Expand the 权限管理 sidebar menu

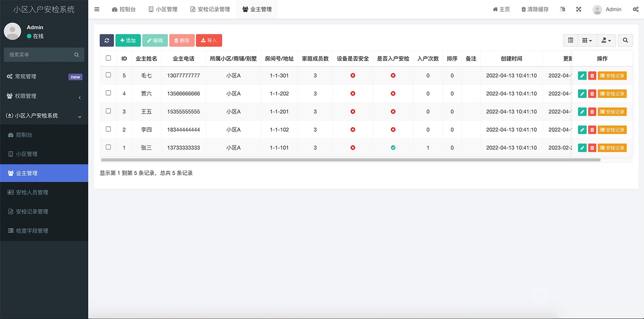pyautogui.click(x=44, y=96)
